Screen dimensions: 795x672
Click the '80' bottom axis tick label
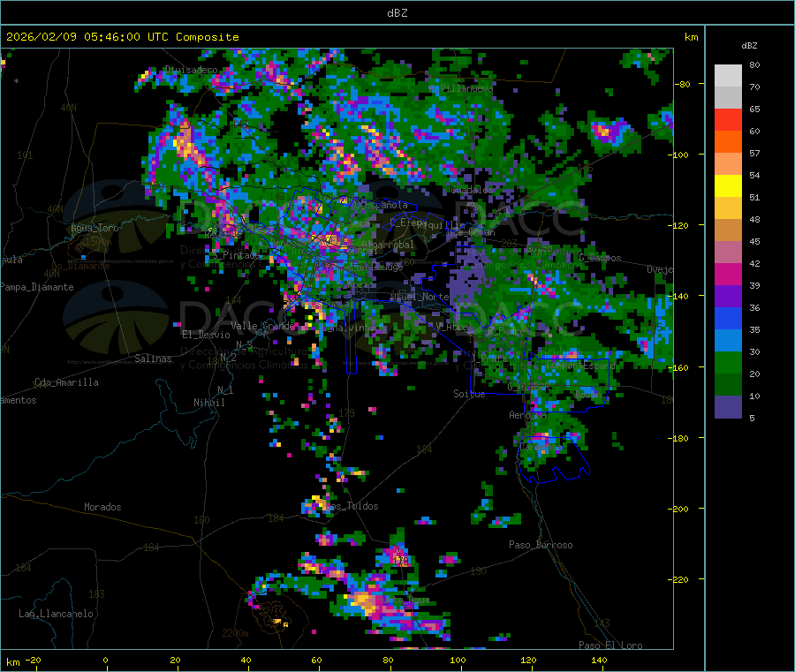tap(388, 660)
